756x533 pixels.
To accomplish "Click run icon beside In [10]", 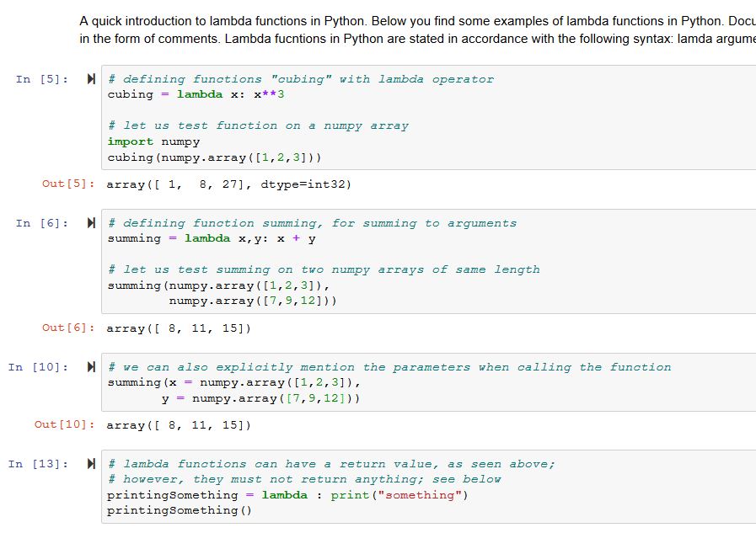I will 91,367.
